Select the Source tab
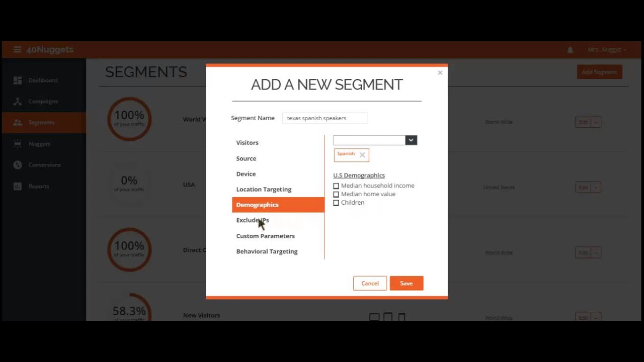 tap(278, 158)
